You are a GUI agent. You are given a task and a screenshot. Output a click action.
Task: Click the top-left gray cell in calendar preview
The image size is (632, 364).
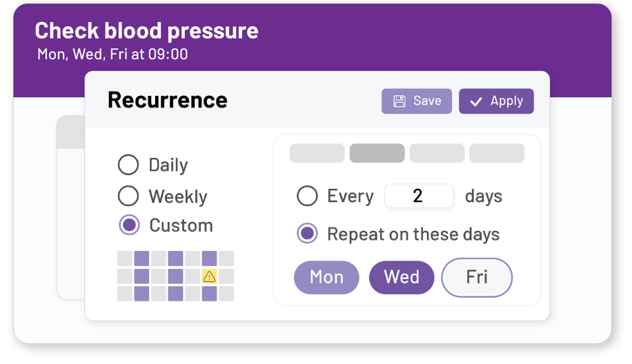[x=125, y=259]
